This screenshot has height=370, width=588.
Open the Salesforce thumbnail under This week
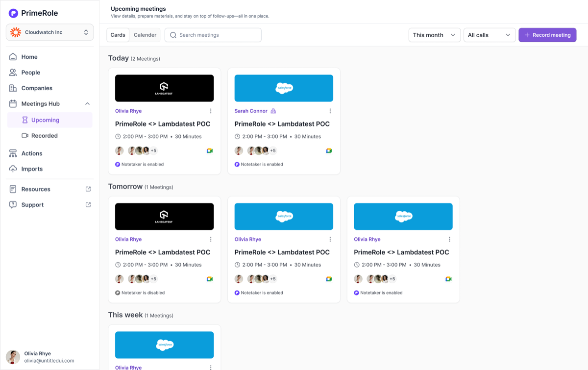[164, 345]
